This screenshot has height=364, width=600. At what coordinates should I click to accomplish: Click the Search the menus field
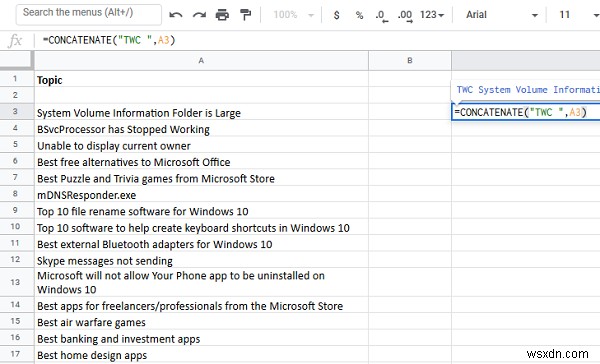pos(89,14)
